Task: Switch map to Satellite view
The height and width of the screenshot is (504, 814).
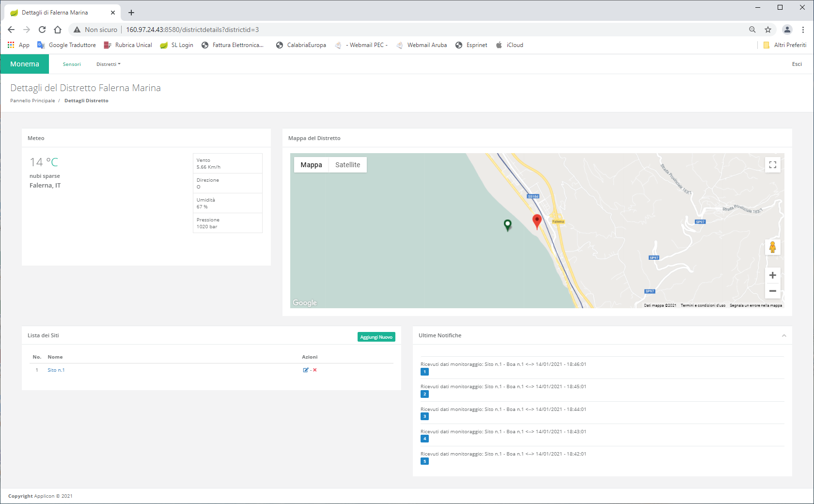Action: pos(347,165)
